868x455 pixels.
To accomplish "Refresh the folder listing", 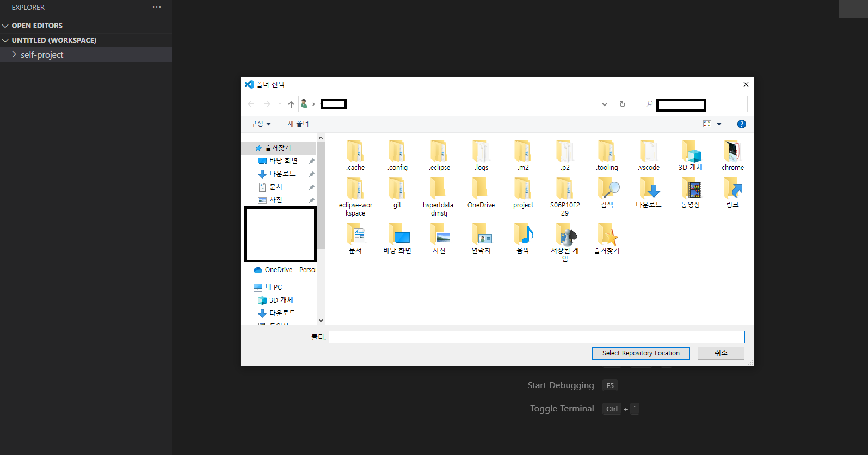I will tap(623, 104).
